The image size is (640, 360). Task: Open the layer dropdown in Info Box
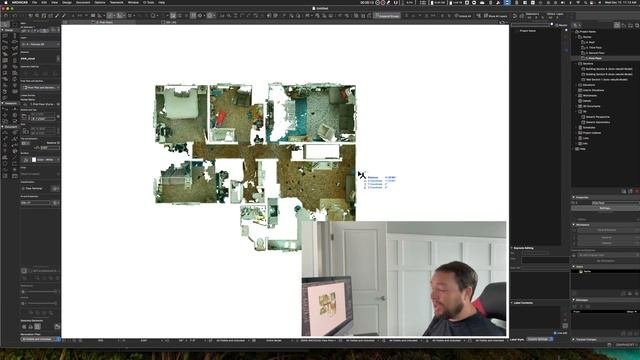pyautogui.click(x=40, y=44)
